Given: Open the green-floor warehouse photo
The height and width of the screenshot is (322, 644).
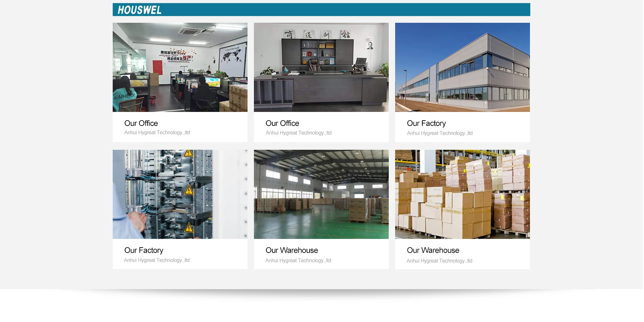Looking at the screenshot, I should click(321, 194).
